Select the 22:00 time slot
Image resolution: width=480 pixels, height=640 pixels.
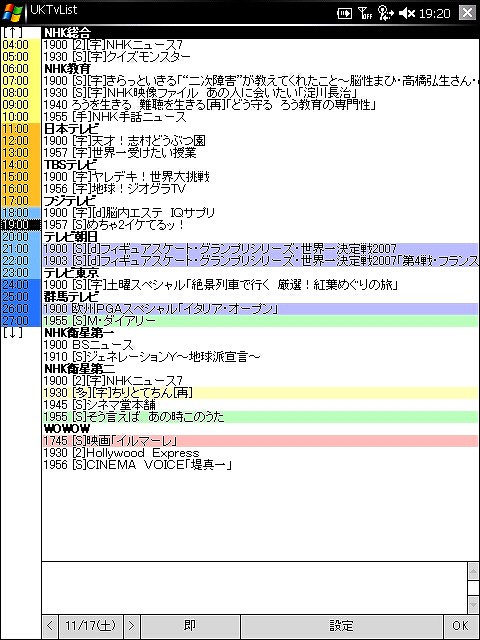[21, 261]
